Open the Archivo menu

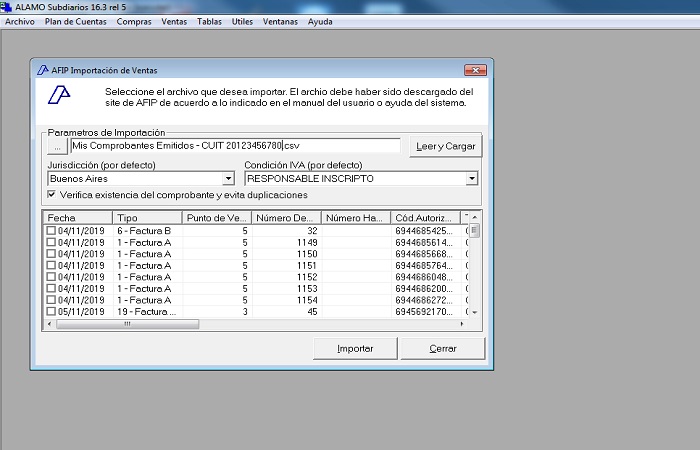click(20, 21)
